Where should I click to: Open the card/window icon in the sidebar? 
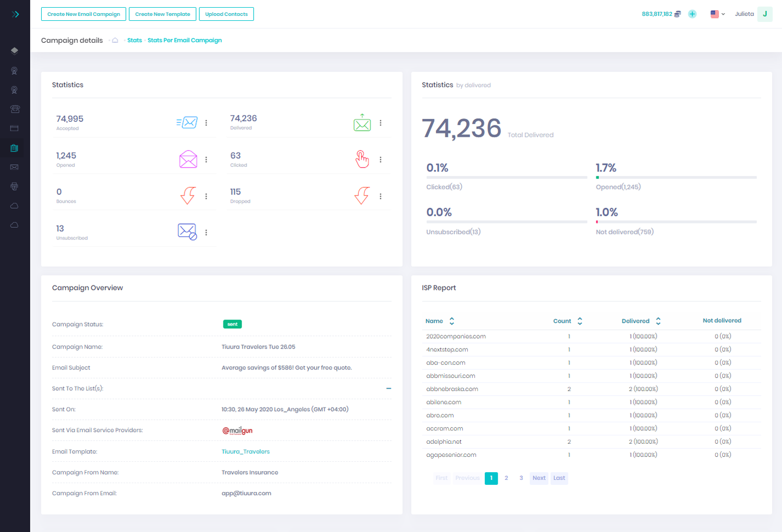(x=14, y=128)
